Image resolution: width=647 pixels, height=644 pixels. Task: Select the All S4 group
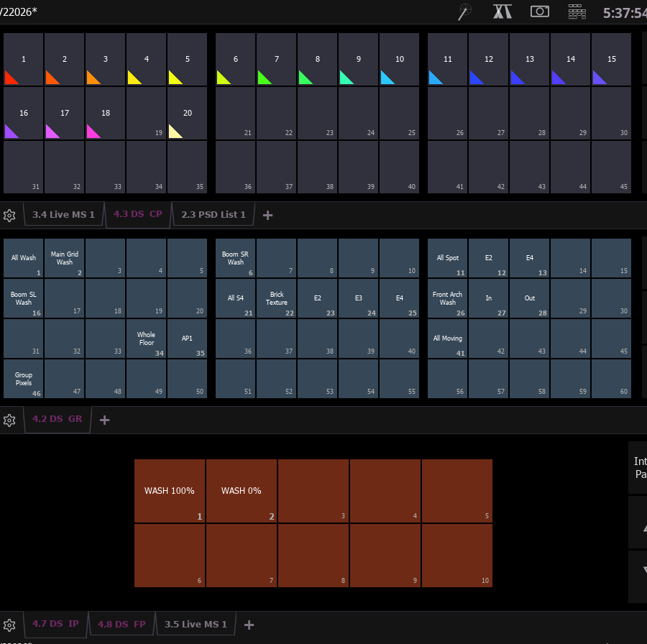tap(236, 298)
